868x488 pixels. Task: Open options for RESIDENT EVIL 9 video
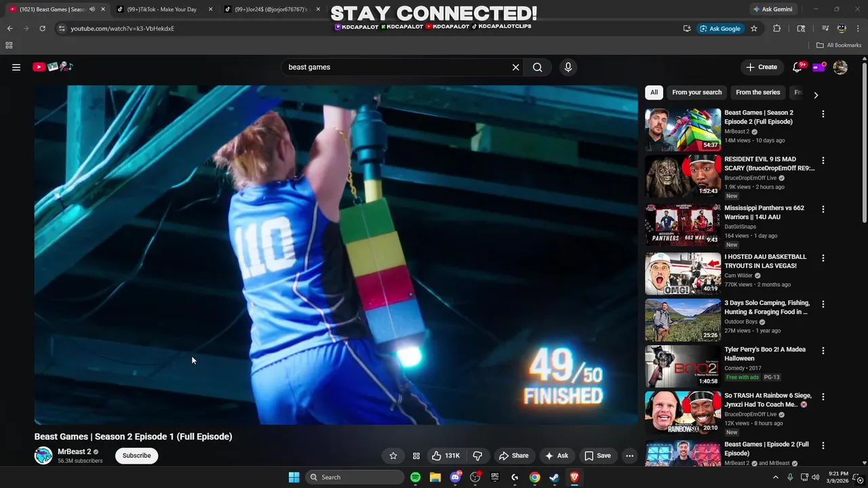(823, 161)
